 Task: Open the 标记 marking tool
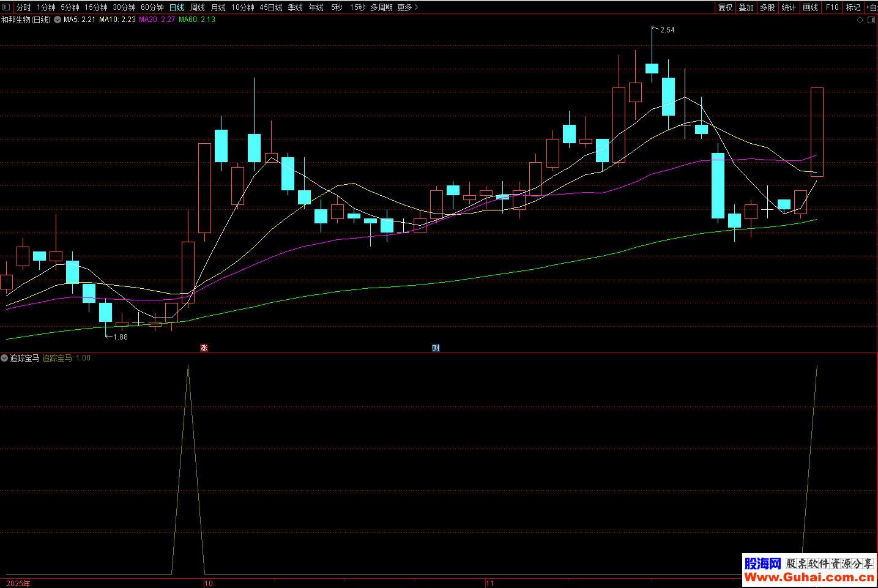point(853,7)
